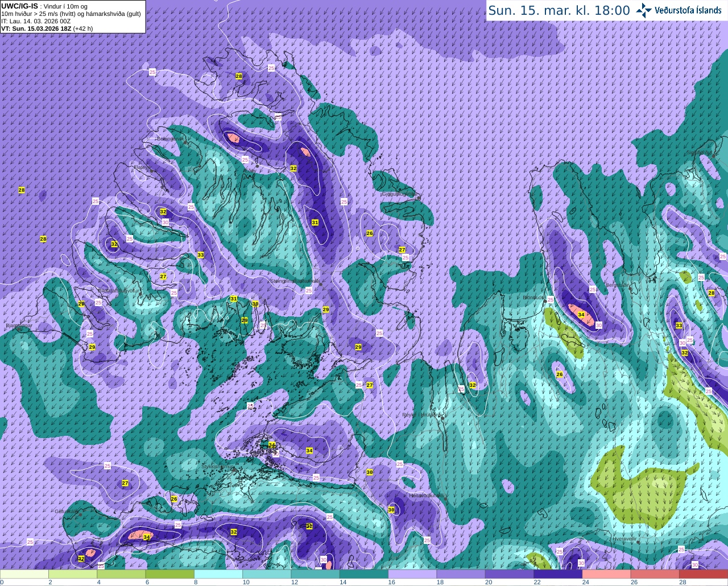Image resolution: width=728 pixels, height=586 pixels.
Task: Click the UWC/IG-IS model title in info box
Action: click(20, 6)
